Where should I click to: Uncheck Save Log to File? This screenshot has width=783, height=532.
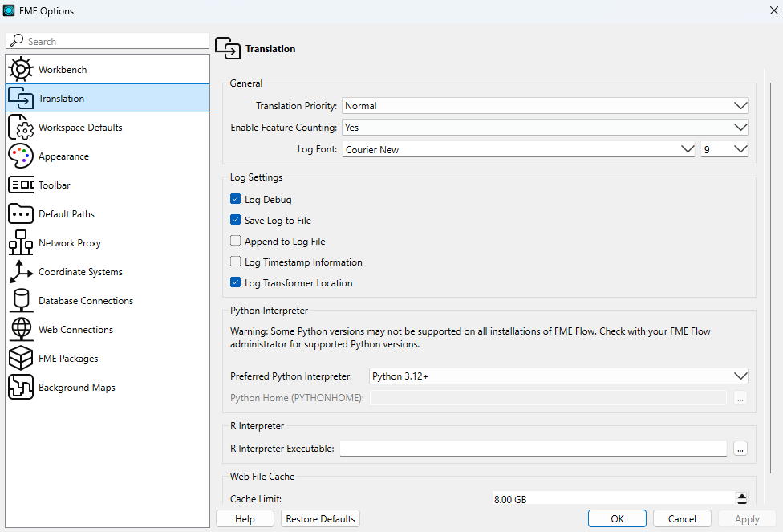(x=235, y=220)
